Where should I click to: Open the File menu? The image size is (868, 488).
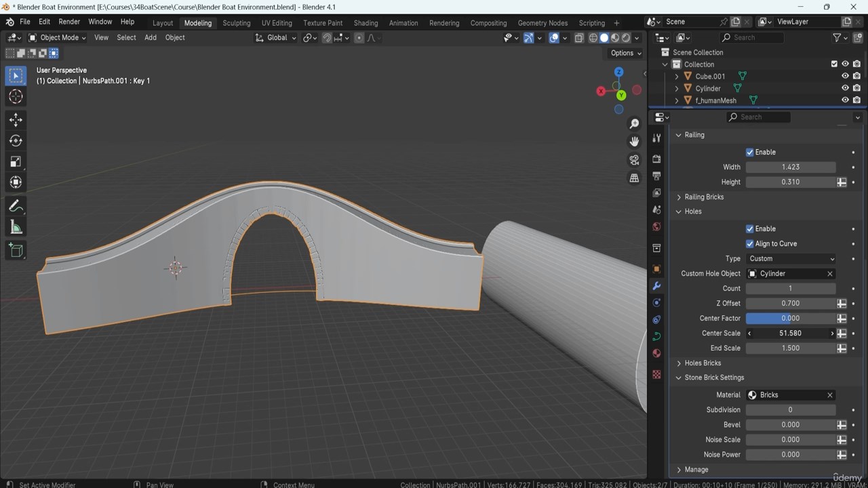click(24, 22)
